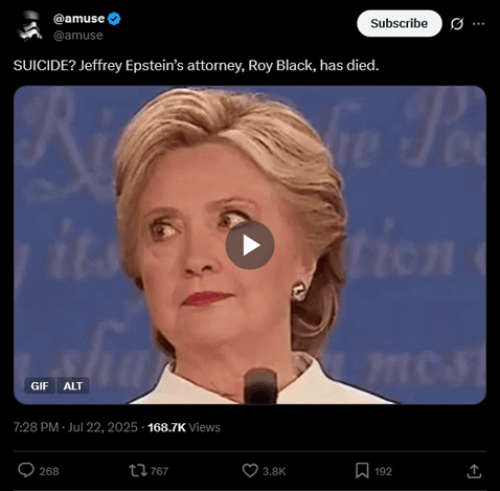The width and height of the screenshot is (500, 491).
Task: Click the 3.8K likes count
Action: click(x=274, y=471)
